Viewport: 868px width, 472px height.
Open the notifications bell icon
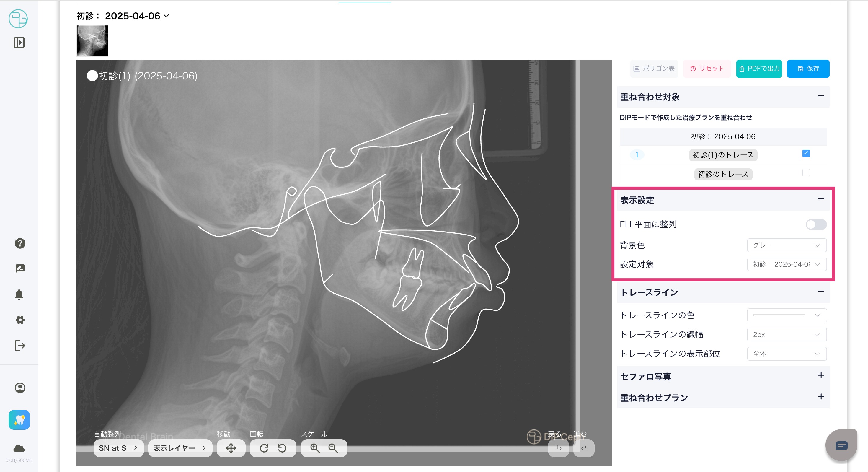19,294
